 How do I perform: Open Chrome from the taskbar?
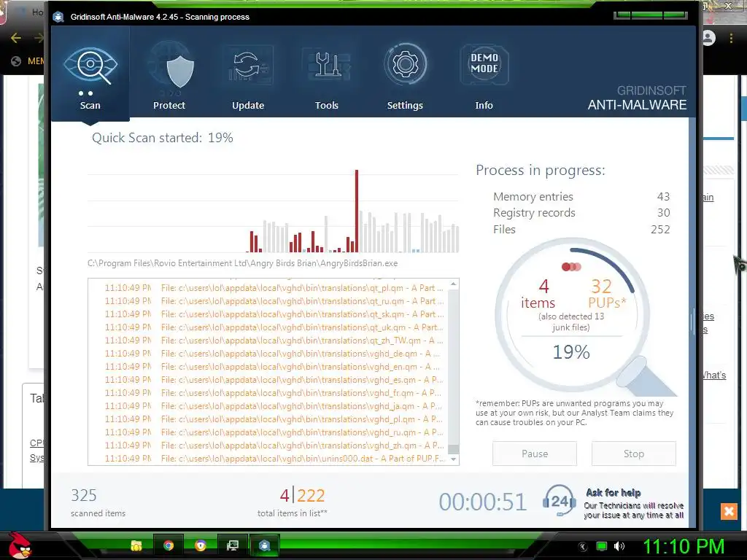pyautogui.click(x=169, y=545)
